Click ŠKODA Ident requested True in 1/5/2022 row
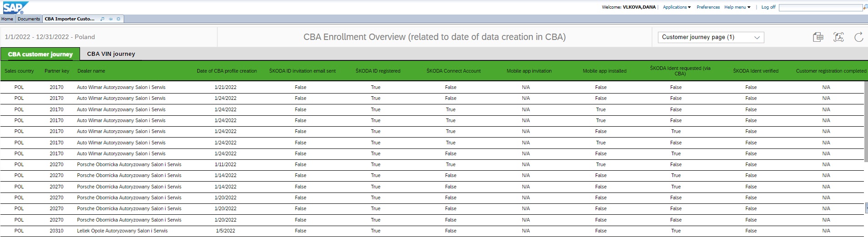 676,231
